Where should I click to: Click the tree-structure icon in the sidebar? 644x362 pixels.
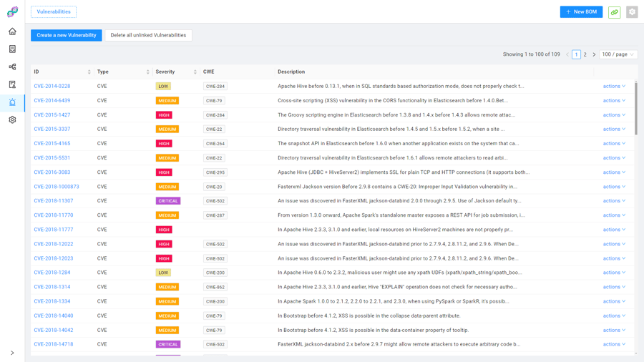pos(12,67)
